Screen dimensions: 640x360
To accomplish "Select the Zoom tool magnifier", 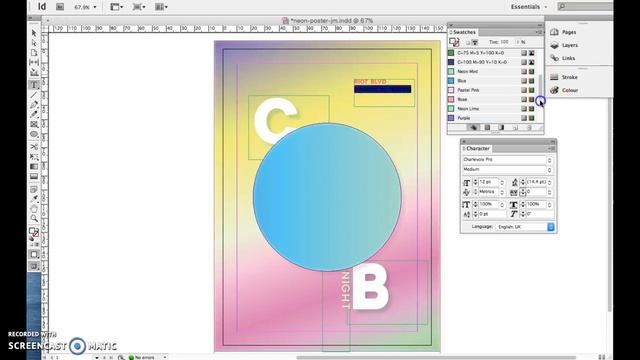I will click(34, 219).
